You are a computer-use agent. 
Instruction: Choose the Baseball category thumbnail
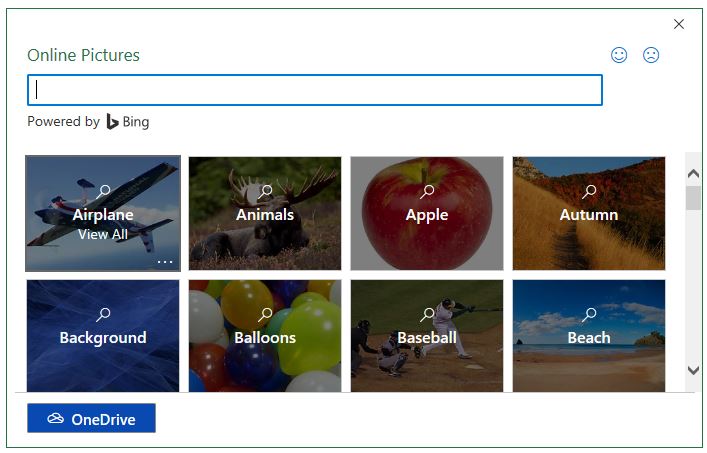click(x=427, y=336)
